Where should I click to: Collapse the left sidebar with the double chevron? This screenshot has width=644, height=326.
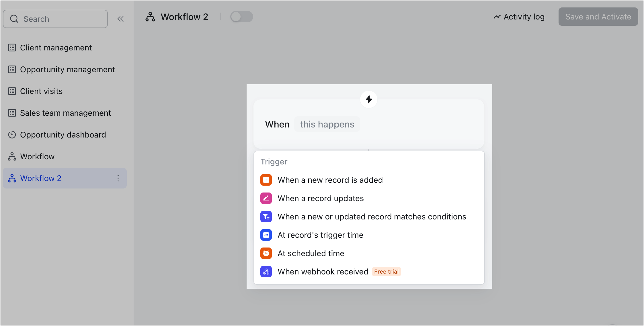(x=120, y=19)
